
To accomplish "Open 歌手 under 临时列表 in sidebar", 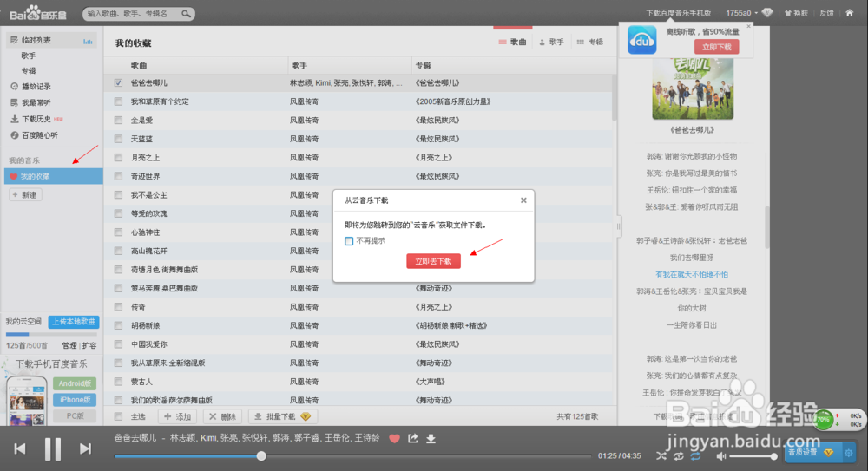I will (x=29, y=56).
